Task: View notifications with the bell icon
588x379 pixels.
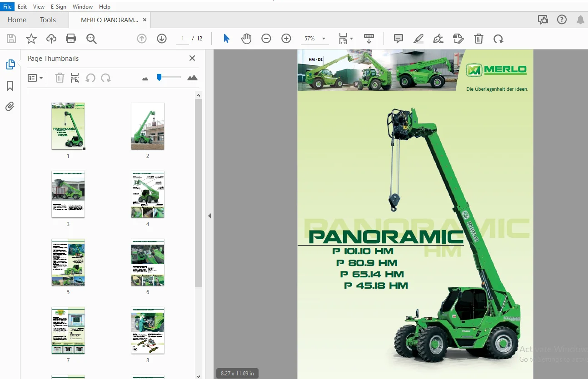Action: pos(580,20)
